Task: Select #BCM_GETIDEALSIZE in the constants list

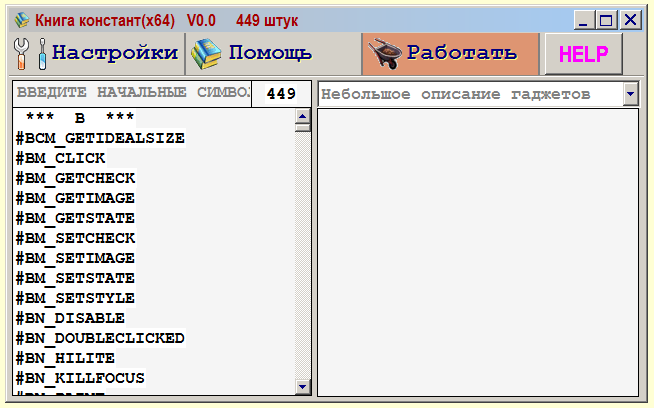Action: 100,138
